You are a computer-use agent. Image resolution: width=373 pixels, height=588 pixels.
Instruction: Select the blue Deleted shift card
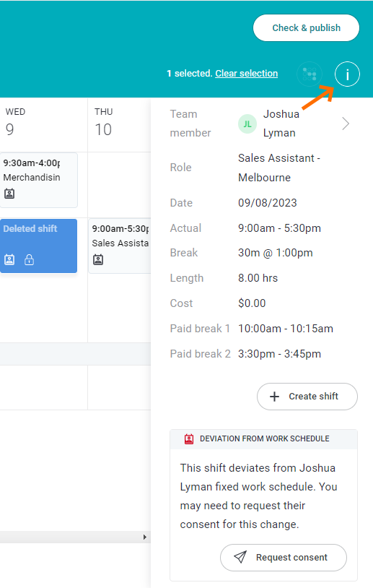(x=38, y=246)
